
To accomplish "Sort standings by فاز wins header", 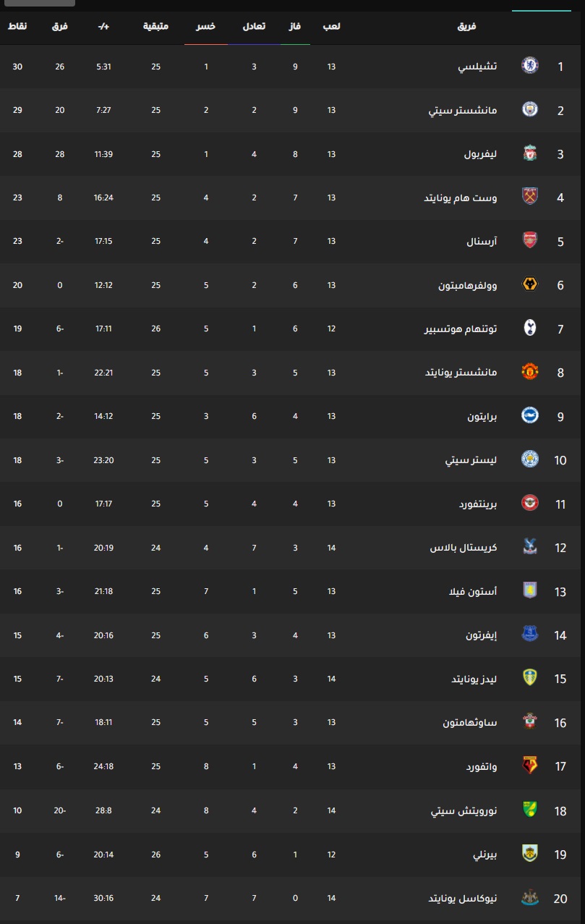I will [295, 26].
